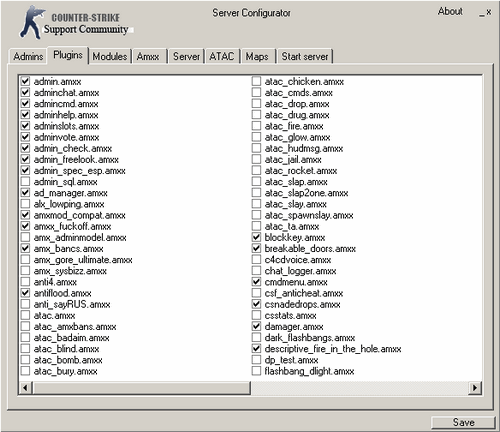Image resolution: width=500 pixels, height=432 pixels.
Task: Uncheck adminvote.amxx
Action: coord(25,137)
